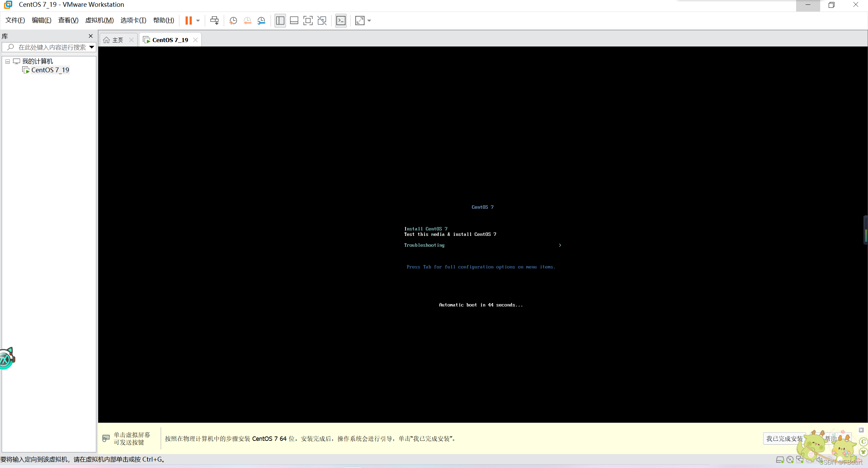Enter full screen mode

pyautogui.click(x=308, y=21)
